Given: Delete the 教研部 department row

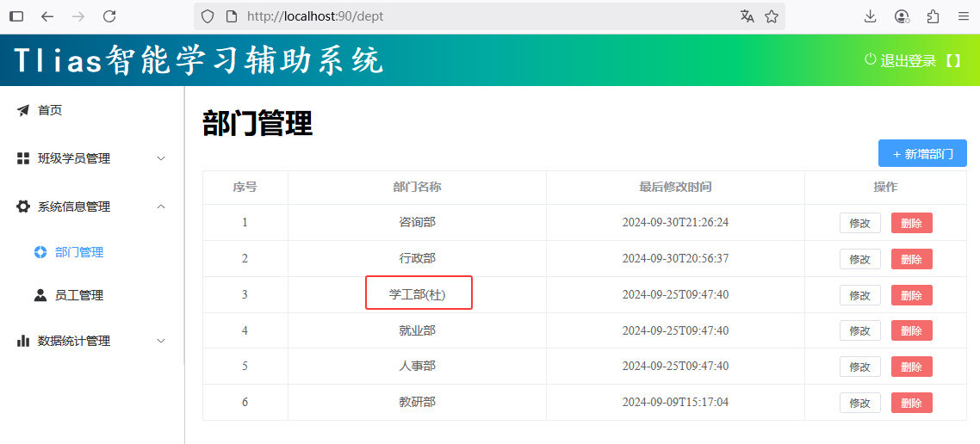Looking at the screenshot, I should pos(911,403).
